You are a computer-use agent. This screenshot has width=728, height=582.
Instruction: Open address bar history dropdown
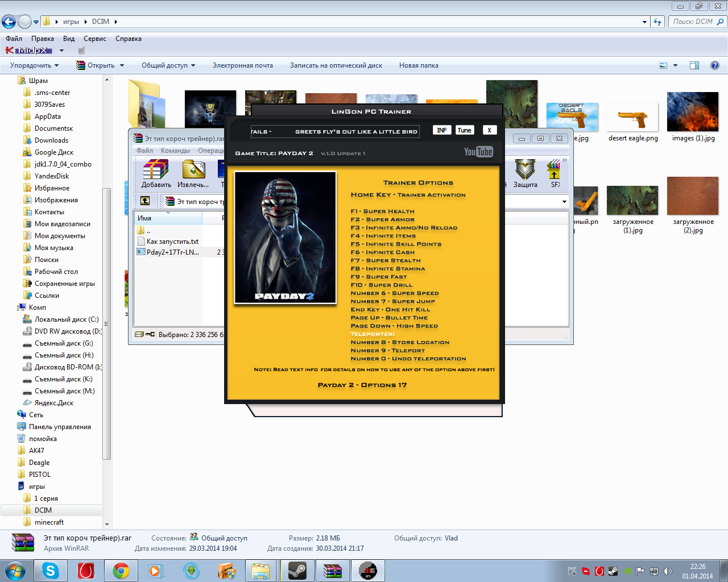coord(644,22)
